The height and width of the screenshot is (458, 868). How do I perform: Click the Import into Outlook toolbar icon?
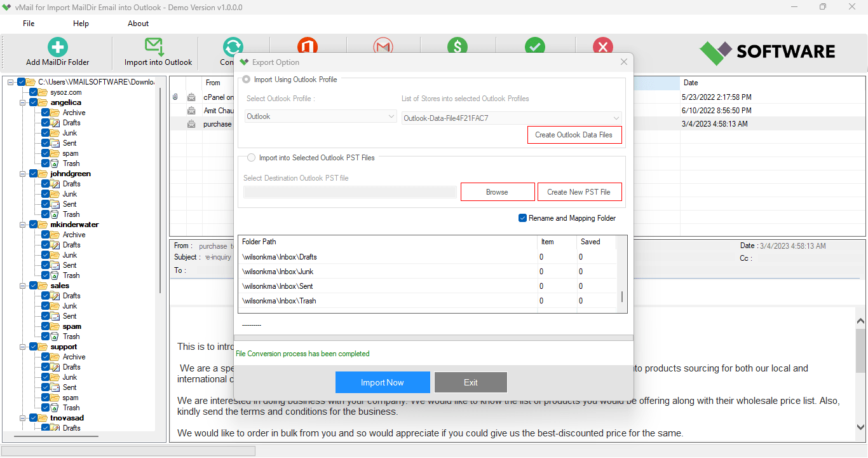click(x=154, y=47)
